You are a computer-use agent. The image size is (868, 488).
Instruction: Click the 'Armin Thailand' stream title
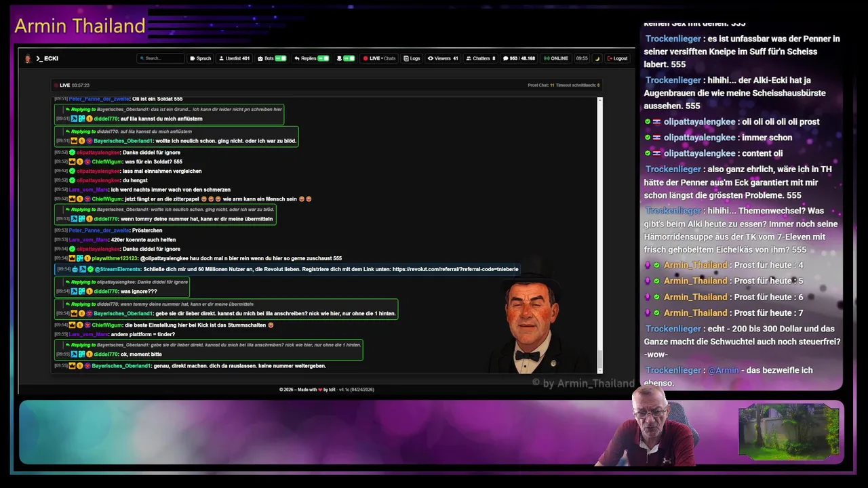tap(80, 26)
